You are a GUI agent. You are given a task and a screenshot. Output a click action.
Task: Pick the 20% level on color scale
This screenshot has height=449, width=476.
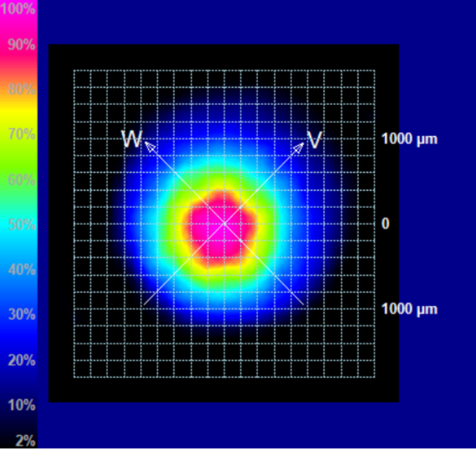21,361
